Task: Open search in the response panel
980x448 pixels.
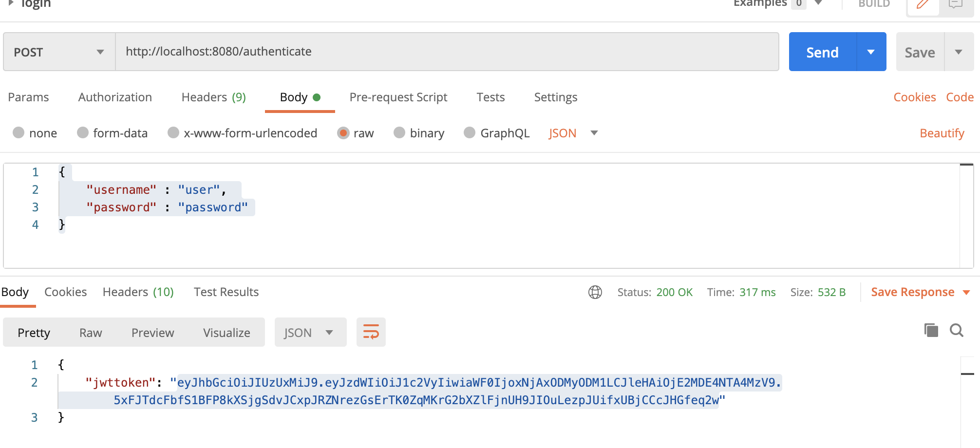Action: tap(956, 331)
